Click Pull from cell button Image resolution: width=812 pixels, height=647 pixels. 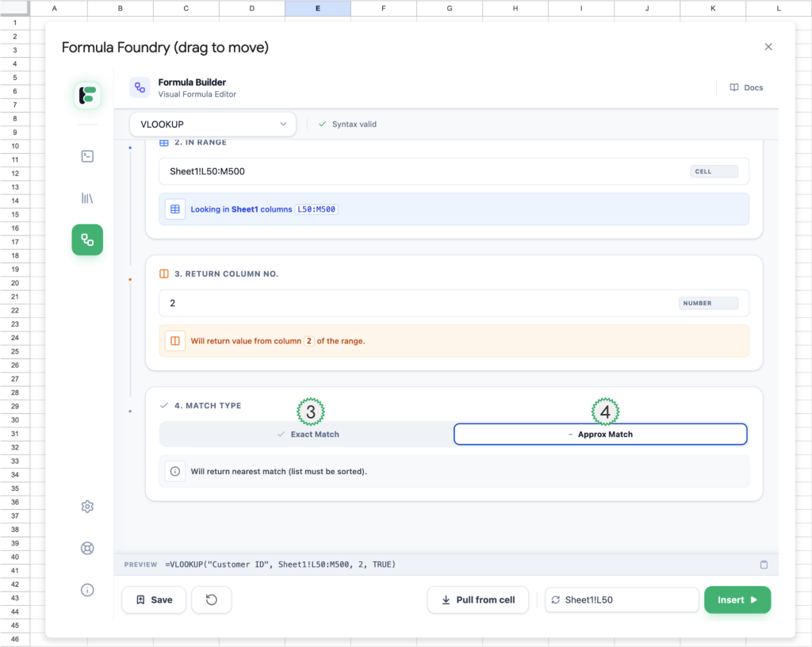(x=478, y=600)
